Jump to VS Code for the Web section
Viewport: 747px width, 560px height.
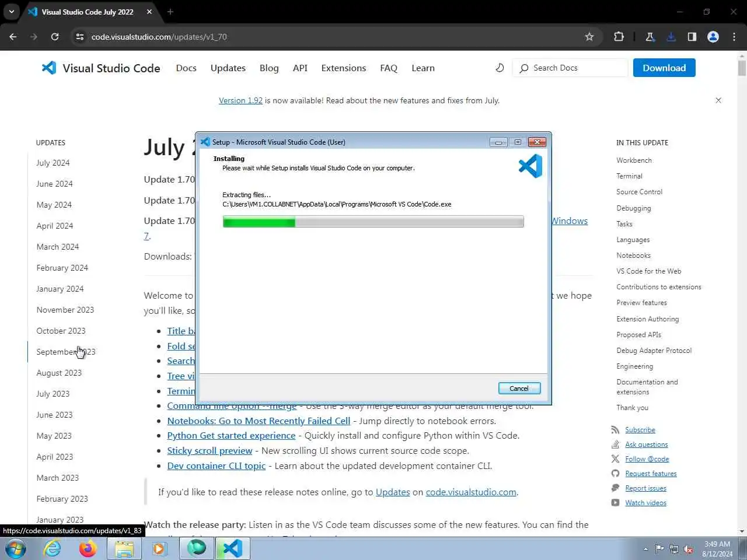(x=649, y=271)
